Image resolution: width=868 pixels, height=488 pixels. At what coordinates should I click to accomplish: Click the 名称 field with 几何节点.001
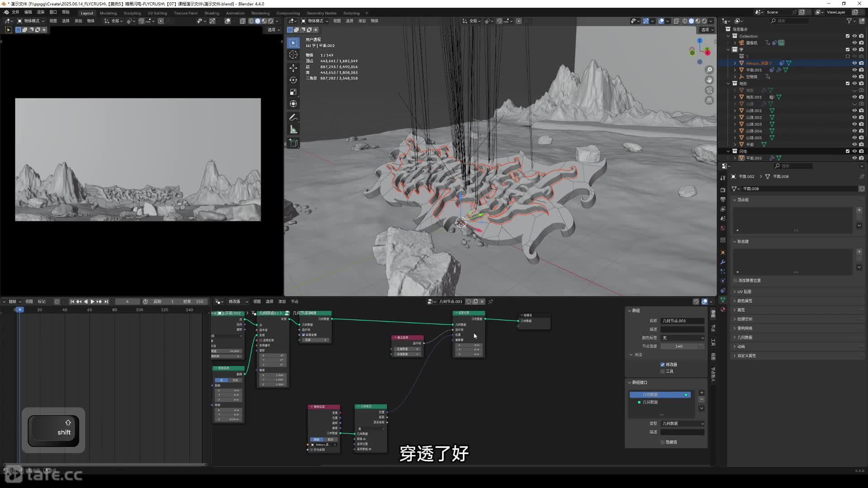(683, 321)
